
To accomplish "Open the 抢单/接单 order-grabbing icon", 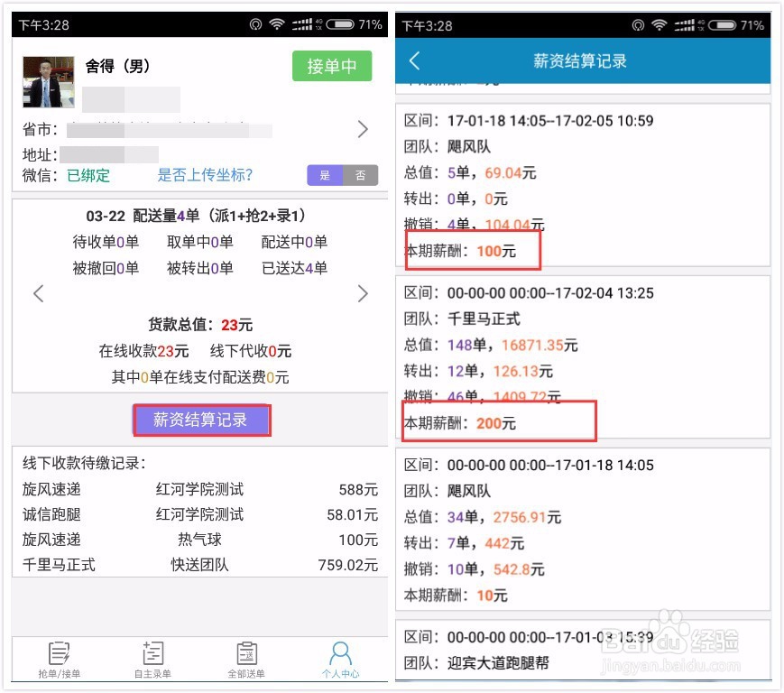I will pos(60,659).
